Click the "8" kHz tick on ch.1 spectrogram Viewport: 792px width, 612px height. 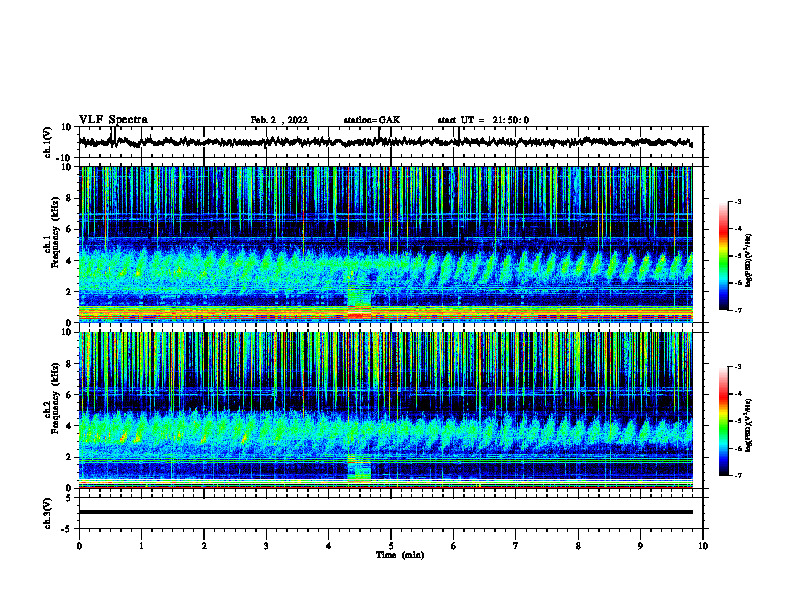(70, 198)
